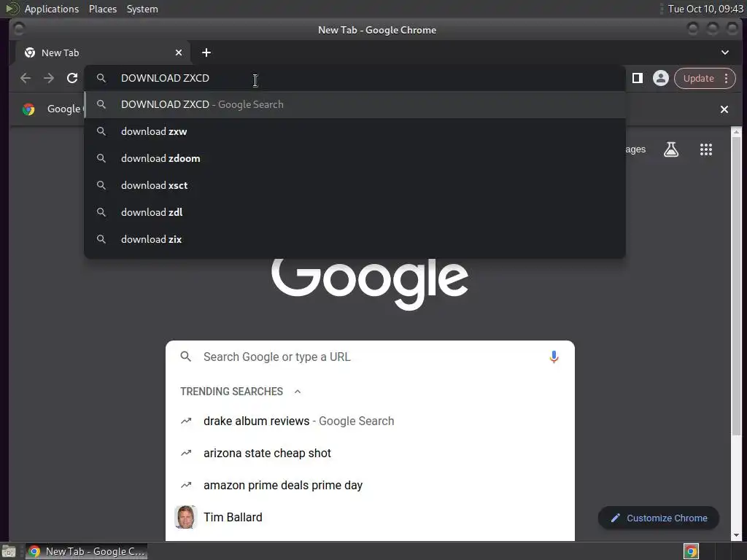Start voice search with the microphone
Viewport: 747px width, 560px height.
tap(554, 357)
